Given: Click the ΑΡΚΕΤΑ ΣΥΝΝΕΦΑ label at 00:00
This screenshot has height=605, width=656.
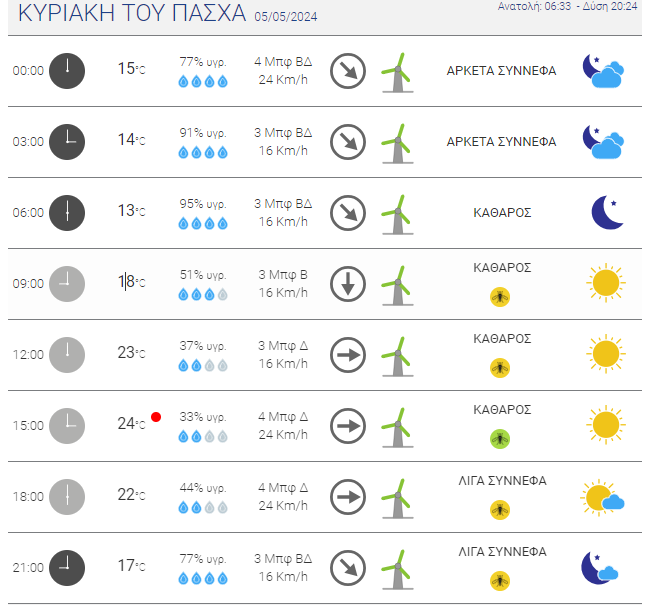Looking at the screenshot, I should (501, 71).
